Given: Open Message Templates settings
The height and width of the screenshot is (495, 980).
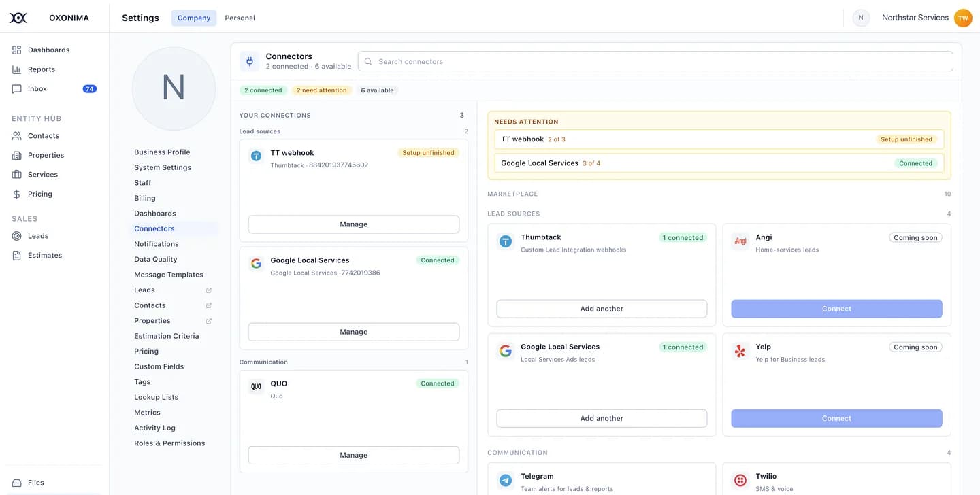Looking at the screenshot, I should 169,275.
